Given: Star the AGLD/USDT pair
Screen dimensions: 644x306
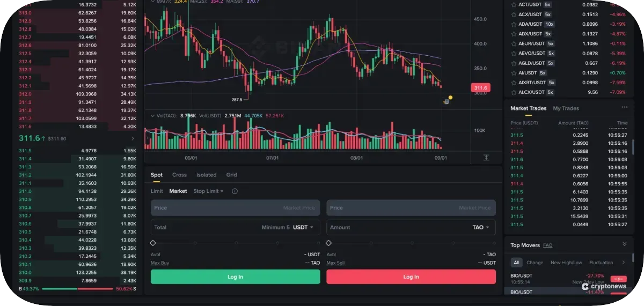Looking at the screenshot, I should (x=514, y=63).
